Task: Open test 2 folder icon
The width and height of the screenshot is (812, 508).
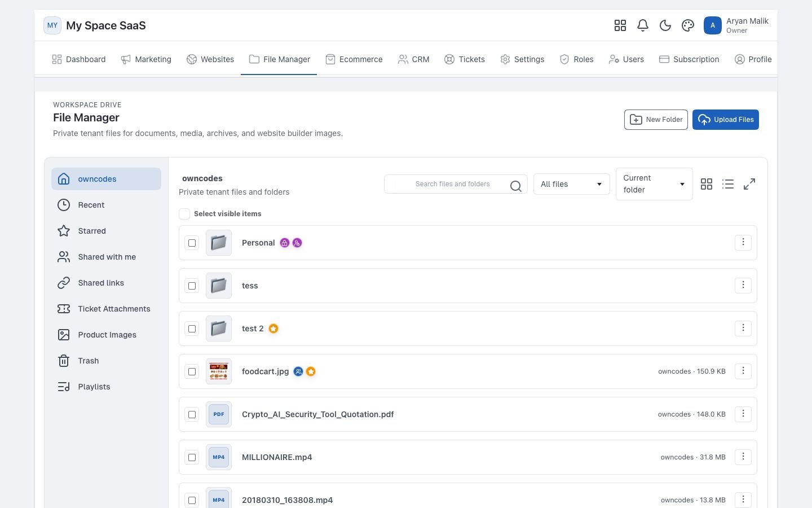Action: (219, 329)
